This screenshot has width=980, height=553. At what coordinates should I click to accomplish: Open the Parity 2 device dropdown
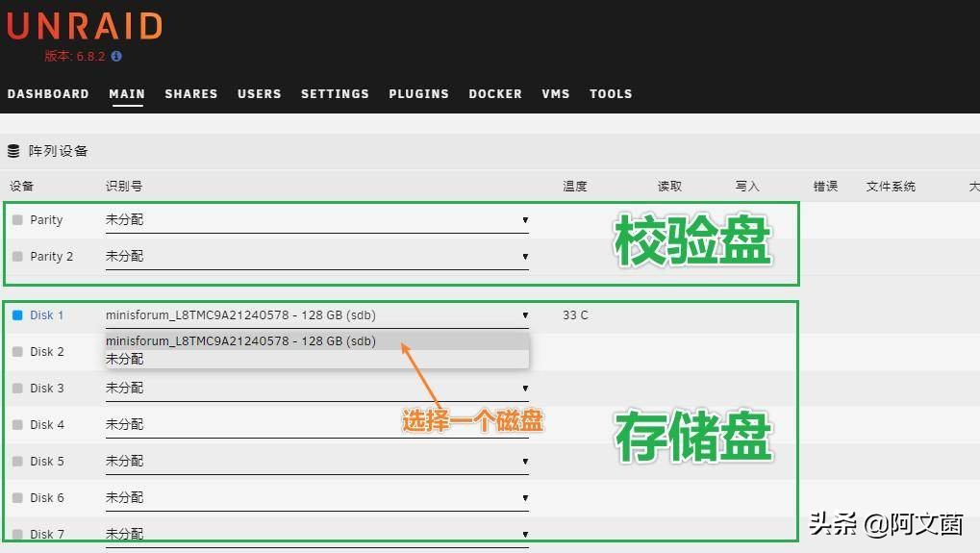click(316, 256)
